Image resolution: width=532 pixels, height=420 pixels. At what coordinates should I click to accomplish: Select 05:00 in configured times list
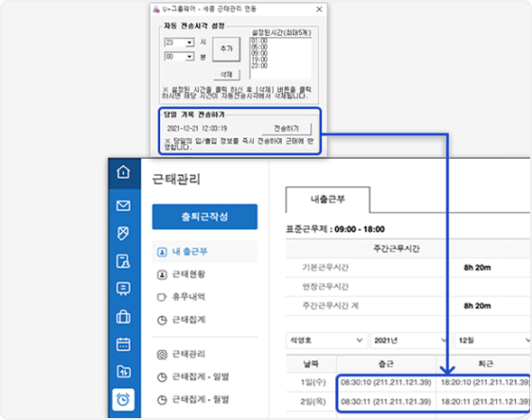click(x=259, y=47)
